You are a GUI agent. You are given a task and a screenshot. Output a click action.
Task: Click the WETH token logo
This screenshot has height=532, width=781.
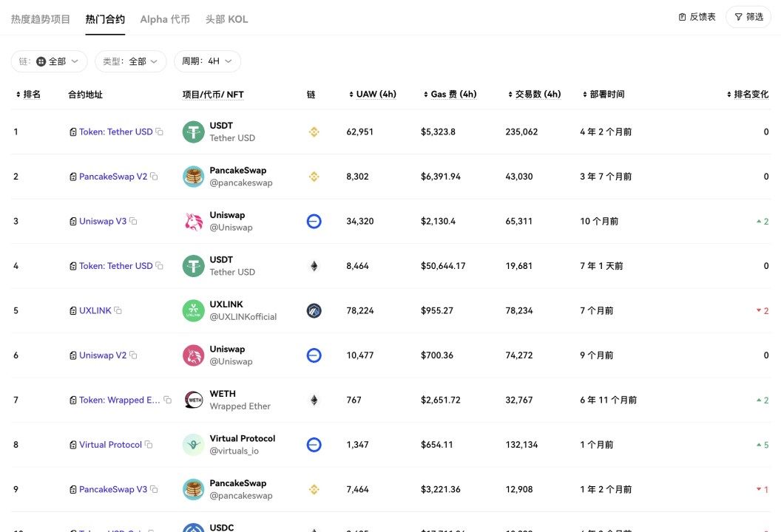pos(193,400)
